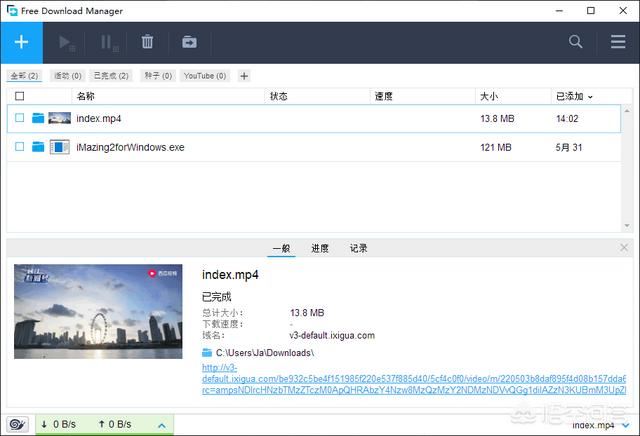The image size is (640, 436).
Task: Click folder icon beside C:\Users\Ja\Downloads path
Action: [x=207, y=352]
